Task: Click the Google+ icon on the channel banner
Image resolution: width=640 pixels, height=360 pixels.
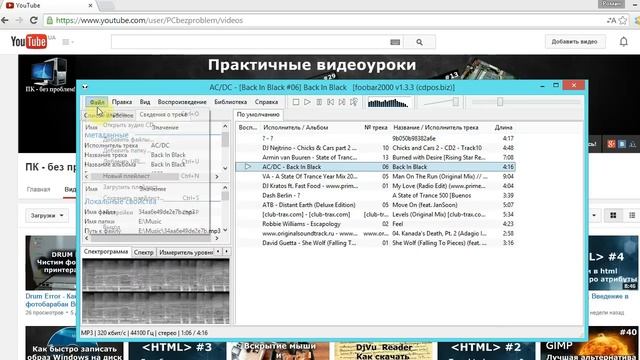Action: tap(611, 144)
